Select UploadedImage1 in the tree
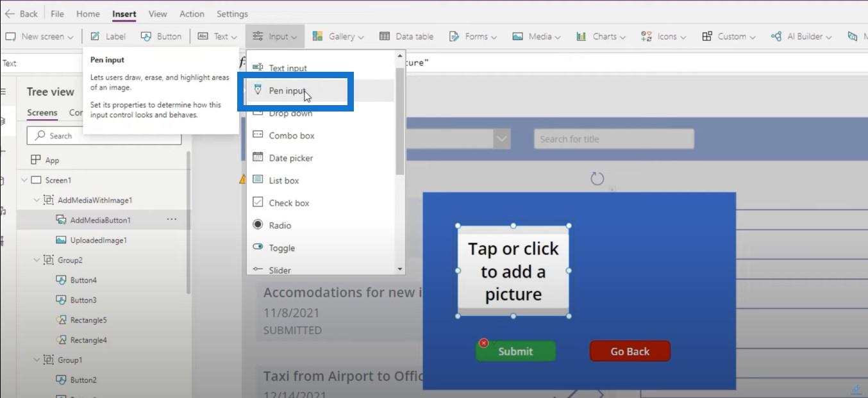The width and height of the screenshot is (868, 398). (x=98, y=240)
